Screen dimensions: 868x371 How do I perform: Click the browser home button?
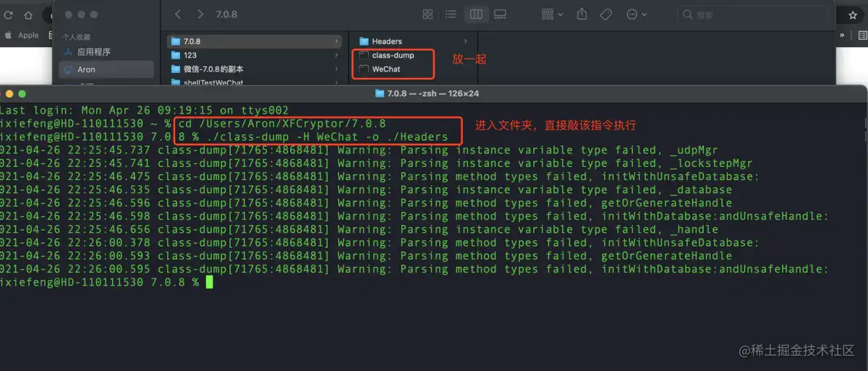click(x=28, y=15)
